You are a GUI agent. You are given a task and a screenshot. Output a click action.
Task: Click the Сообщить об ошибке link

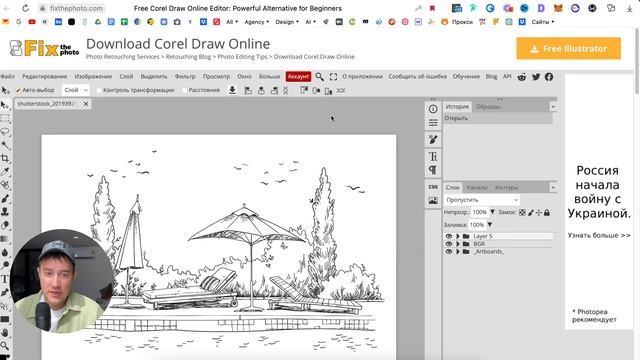tap(418, 76)
